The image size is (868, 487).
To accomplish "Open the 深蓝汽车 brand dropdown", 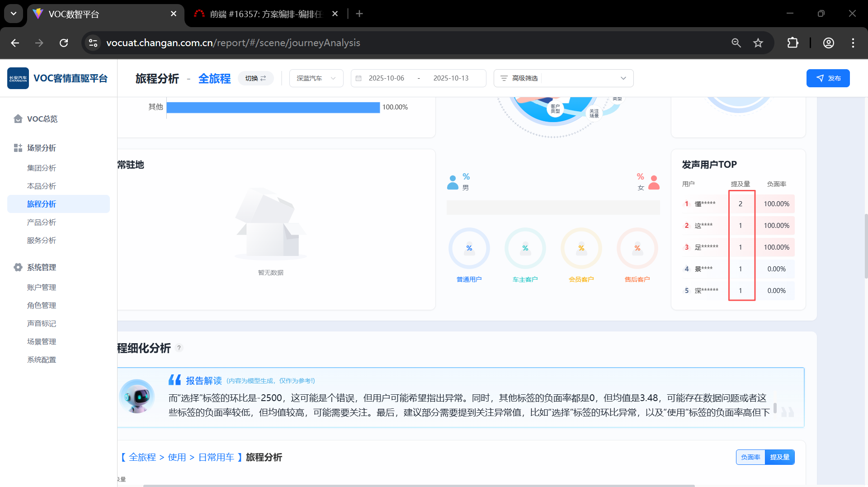I will coord(316,78).
